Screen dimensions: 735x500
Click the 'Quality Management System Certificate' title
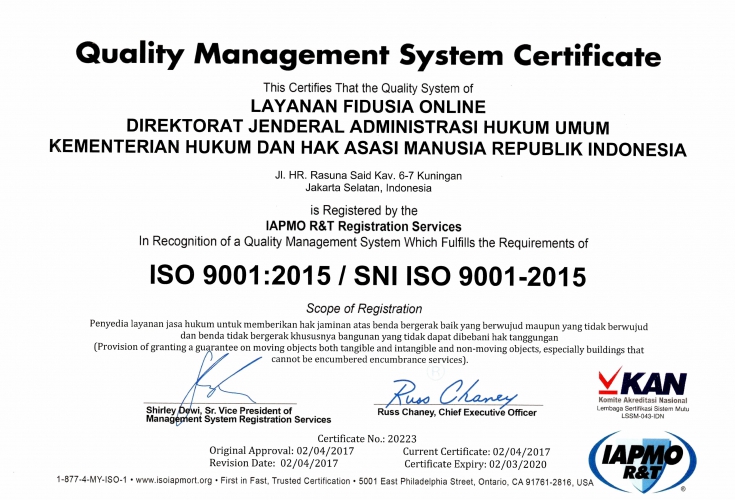(368, 54)
